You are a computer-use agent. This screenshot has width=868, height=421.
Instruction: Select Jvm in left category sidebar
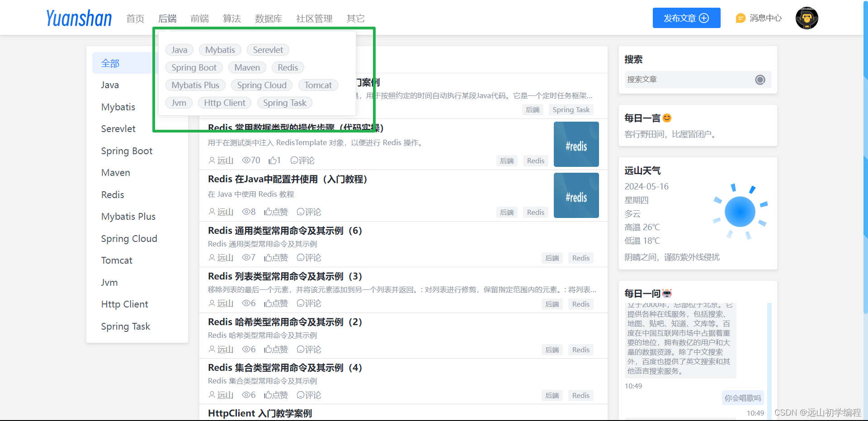coord(109,283)
